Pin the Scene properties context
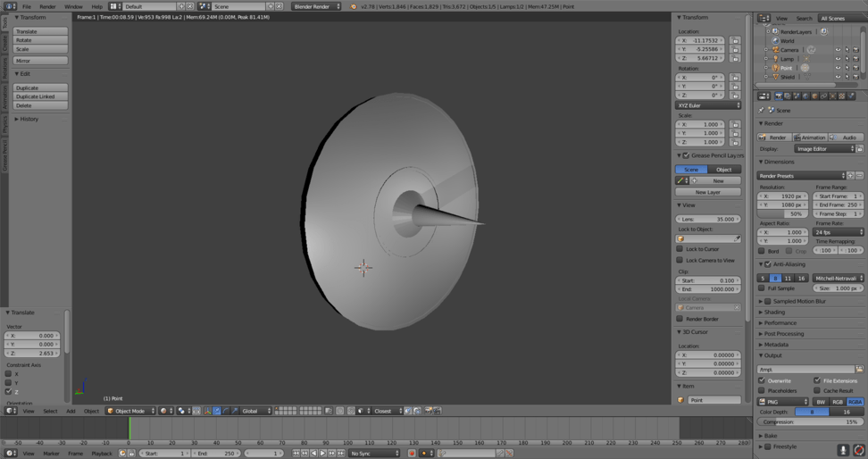 click(x=762, y=110)
